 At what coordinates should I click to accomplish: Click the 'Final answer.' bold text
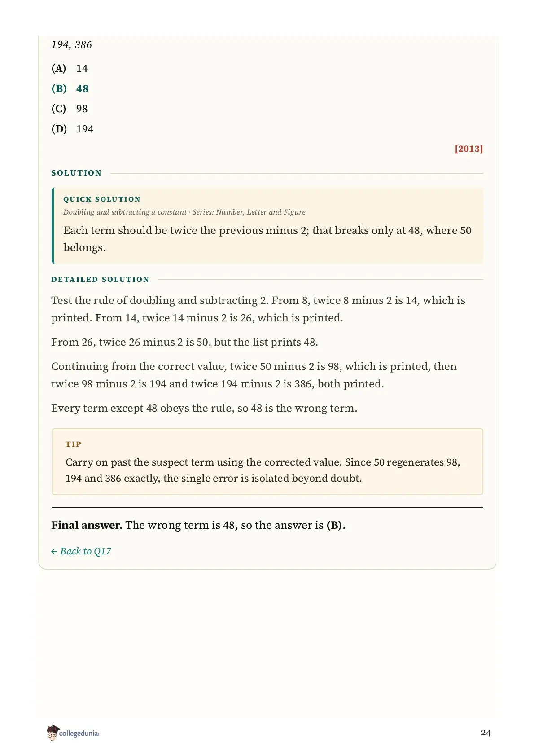pyautogui.click(x=87, y=525)
